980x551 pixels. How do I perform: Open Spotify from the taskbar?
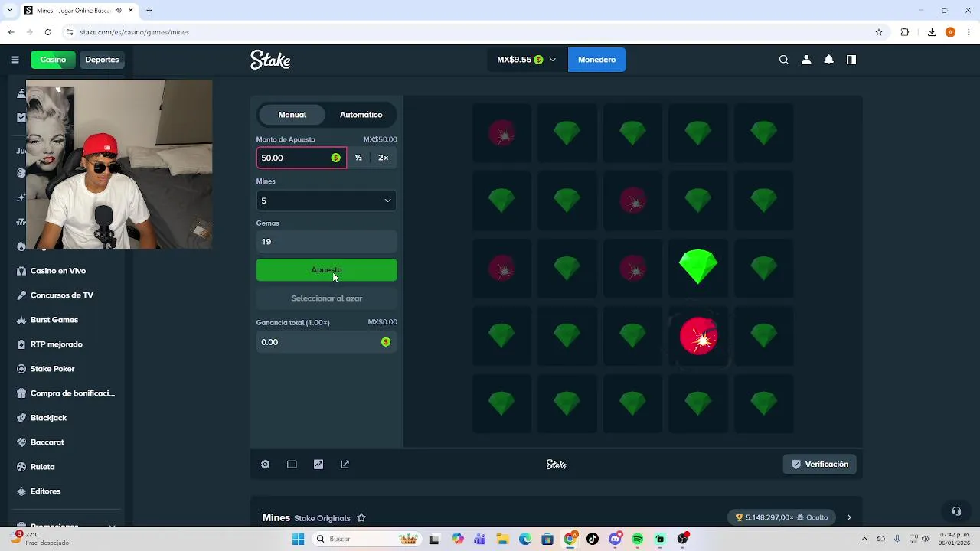(637, 539)
